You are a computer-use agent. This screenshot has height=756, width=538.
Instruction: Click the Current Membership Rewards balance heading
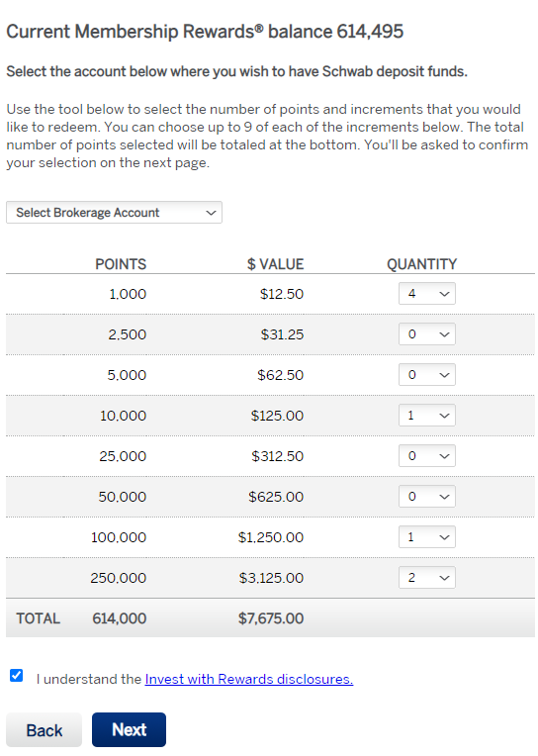tap(205, 32)
